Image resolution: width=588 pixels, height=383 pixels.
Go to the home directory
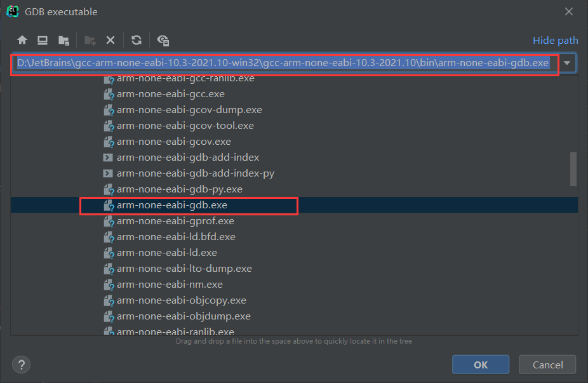click(x=22, y=40)
